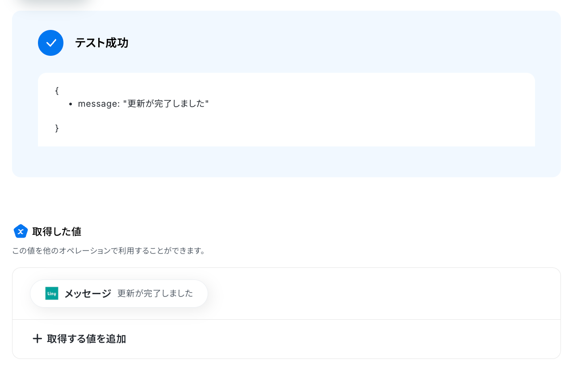The height and width of the screenshot is (392, 577).
Task: Select the bullet point before message
Action: (71, 104)
